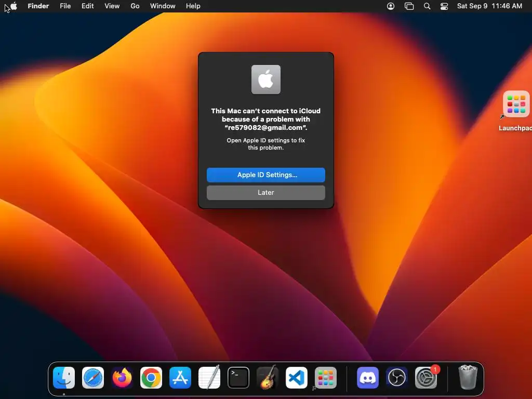Launch OBS Studio from the Dock

(x=397, y=378)
